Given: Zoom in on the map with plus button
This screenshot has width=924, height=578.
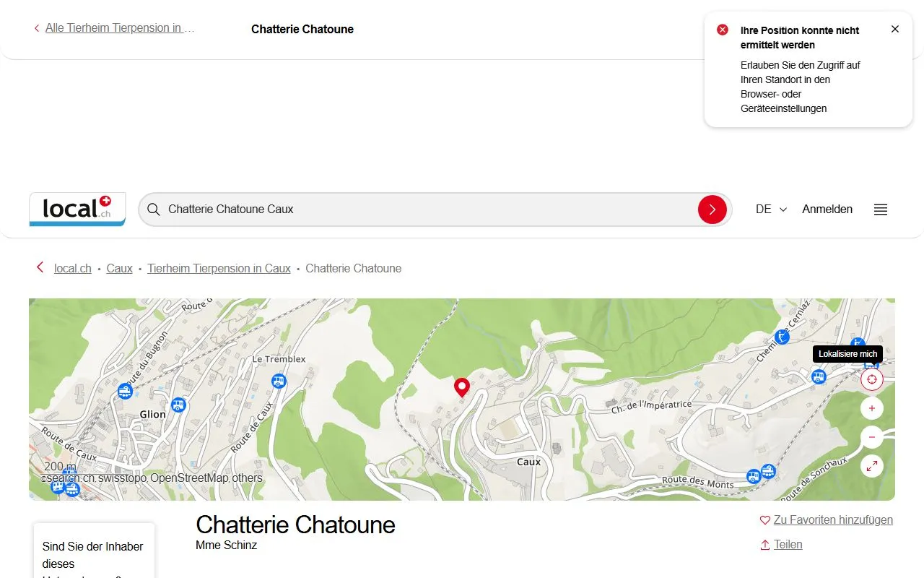Looking at the screenshot, I should (871, 407).
